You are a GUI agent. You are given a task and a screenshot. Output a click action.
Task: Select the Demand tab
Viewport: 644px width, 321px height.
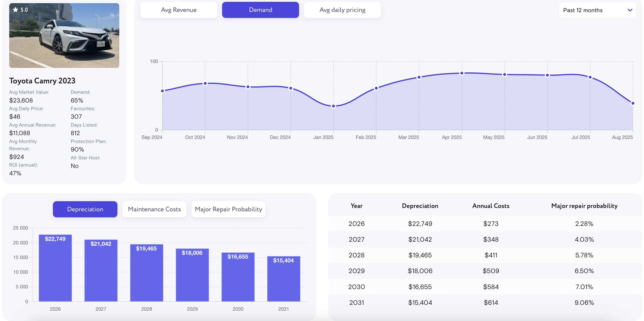(x=260, y=10)
